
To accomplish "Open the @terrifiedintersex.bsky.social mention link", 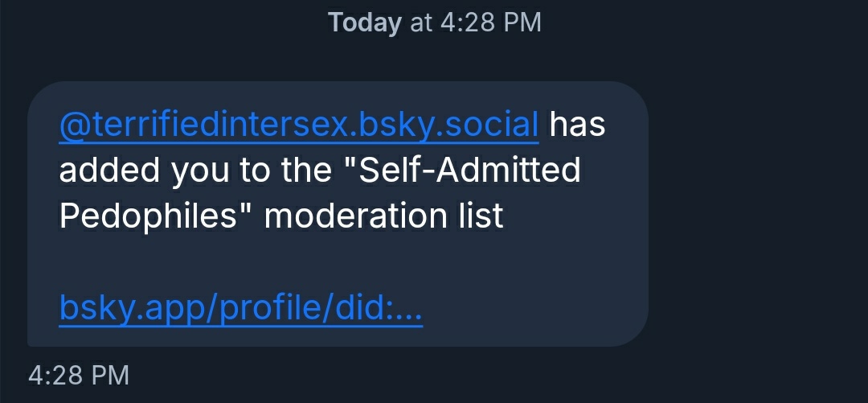I will coord(298,125).
